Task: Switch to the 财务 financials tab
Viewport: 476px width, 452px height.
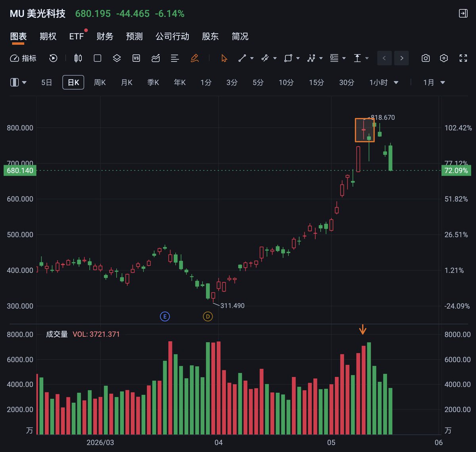Action: [x=105, y=36]
